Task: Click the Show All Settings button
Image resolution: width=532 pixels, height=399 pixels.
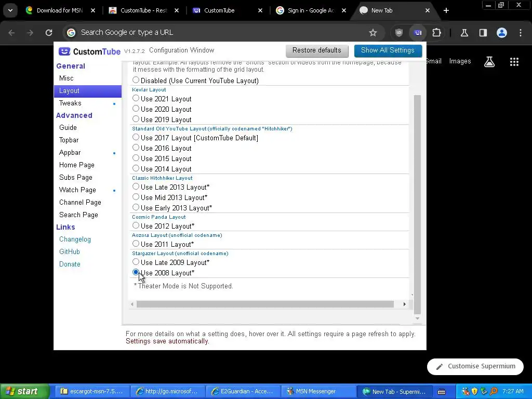Action: point(388,50)
